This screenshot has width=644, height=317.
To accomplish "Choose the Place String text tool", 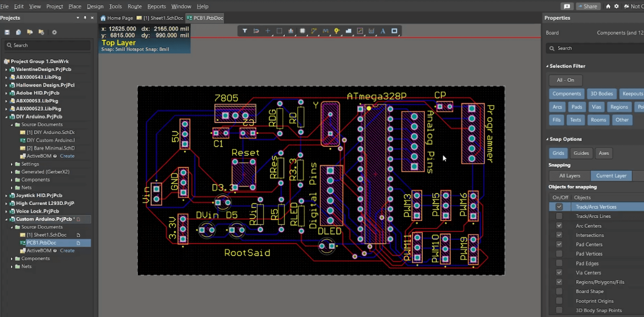I will (x=383, y=31).
